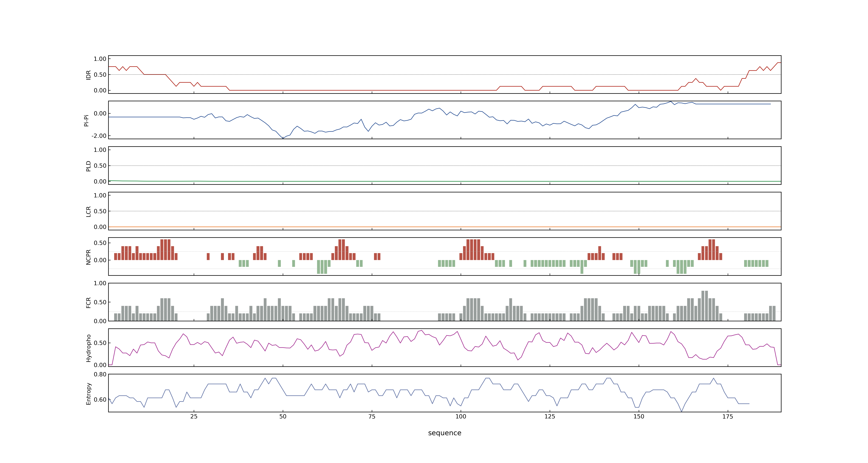Click the 'Hydropho' y-axis label
This screenshot has width=868, height=463.
88,348
